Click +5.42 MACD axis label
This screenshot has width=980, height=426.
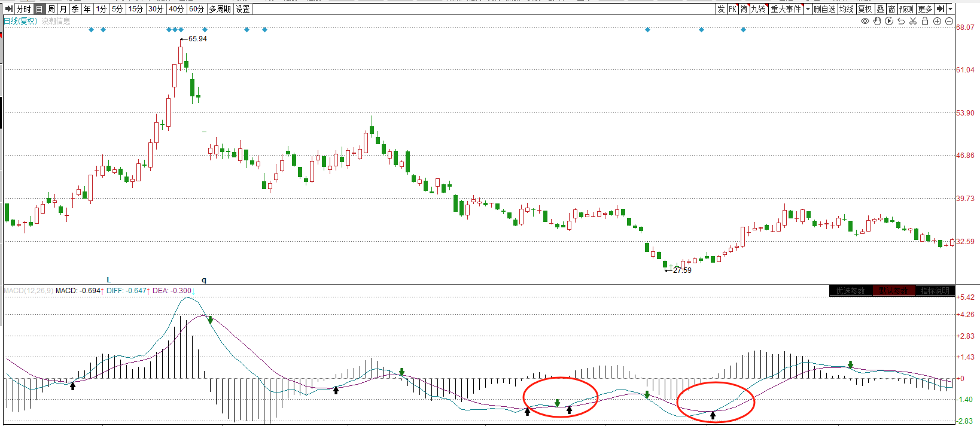coord(965,297)
